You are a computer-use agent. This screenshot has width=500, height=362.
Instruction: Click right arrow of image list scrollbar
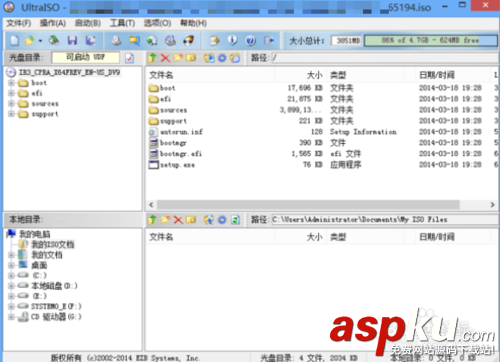(x=492, y=204)
